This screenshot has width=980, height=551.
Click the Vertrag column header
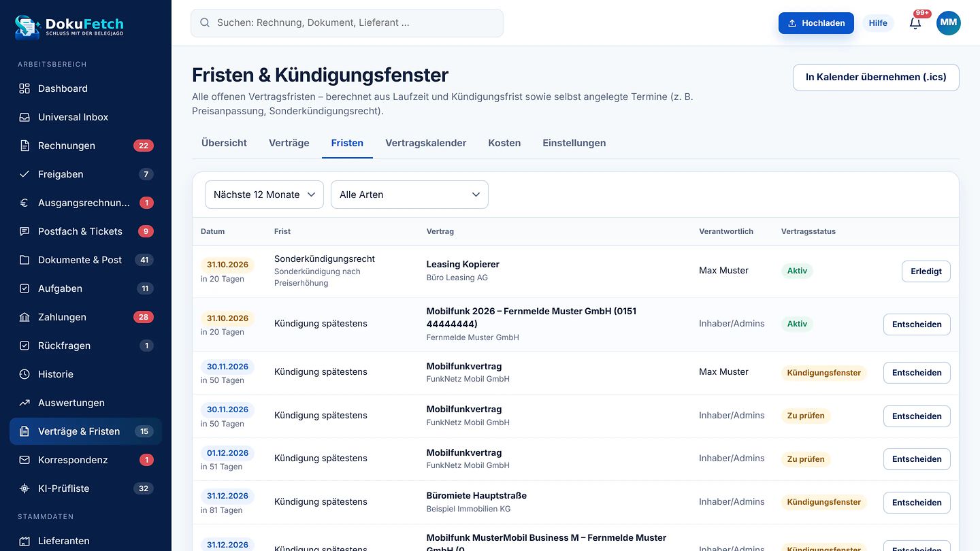440,231
